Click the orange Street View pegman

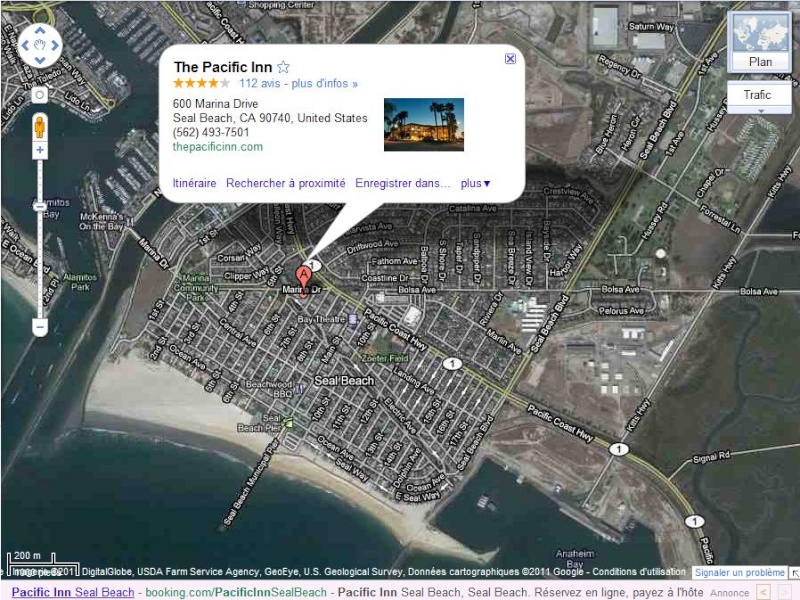coord(40,127)
